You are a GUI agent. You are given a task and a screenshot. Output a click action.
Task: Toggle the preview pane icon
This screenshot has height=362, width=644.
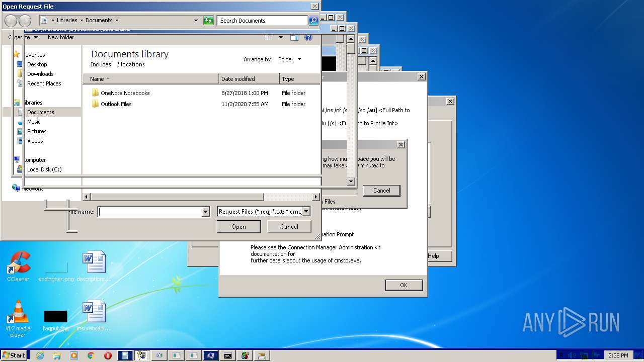(294, 37)
